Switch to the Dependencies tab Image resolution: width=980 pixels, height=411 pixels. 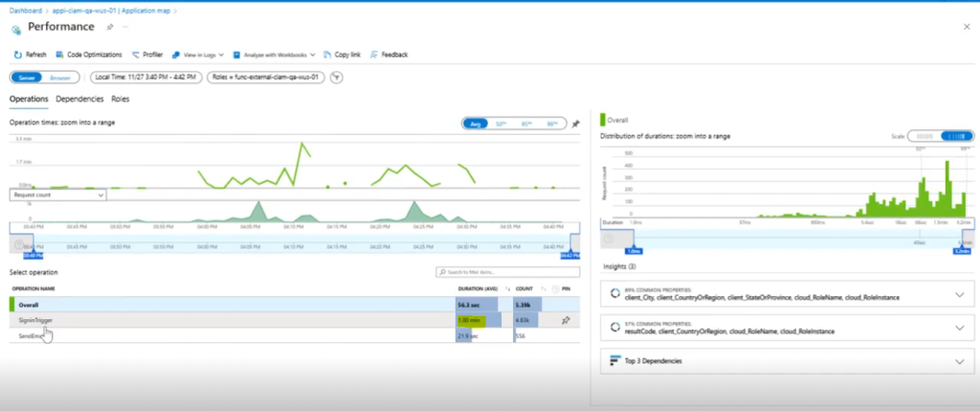pyautogui.click(x=79, y=99)
